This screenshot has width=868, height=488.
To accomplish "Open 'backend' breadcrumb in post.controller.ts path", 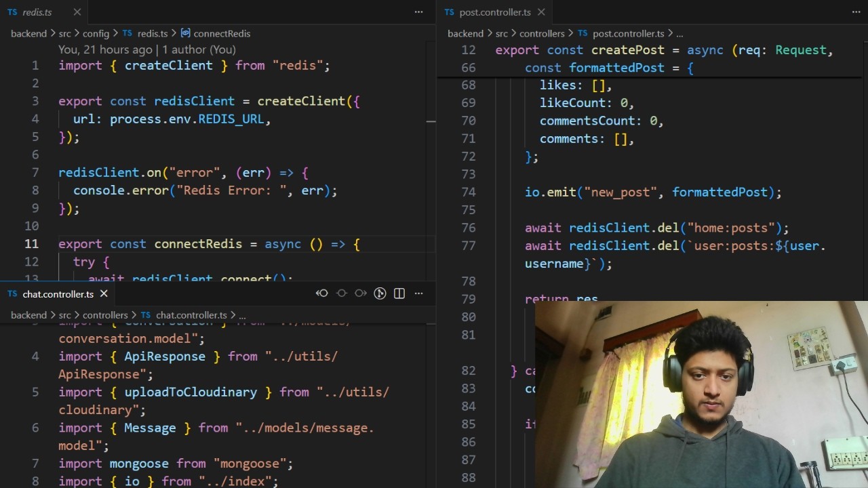I will tap(465, 33).
